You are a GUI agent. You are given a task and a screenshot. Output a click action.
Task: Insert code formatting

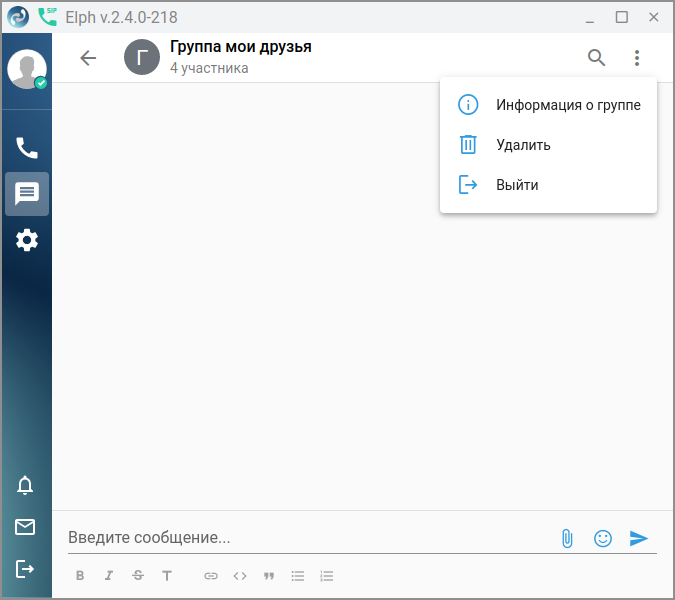240,575
